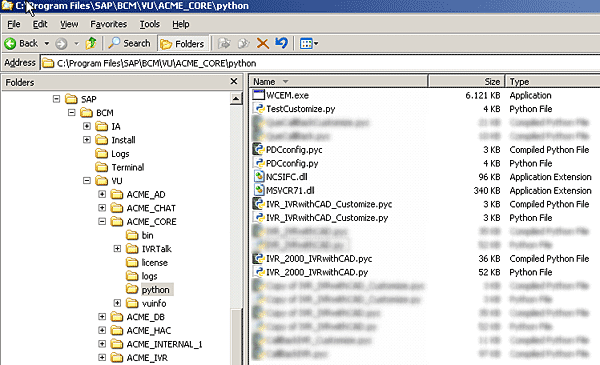The image size is (600, 365).
Task: Click the red Delete X icon
Action: (262, 43)
